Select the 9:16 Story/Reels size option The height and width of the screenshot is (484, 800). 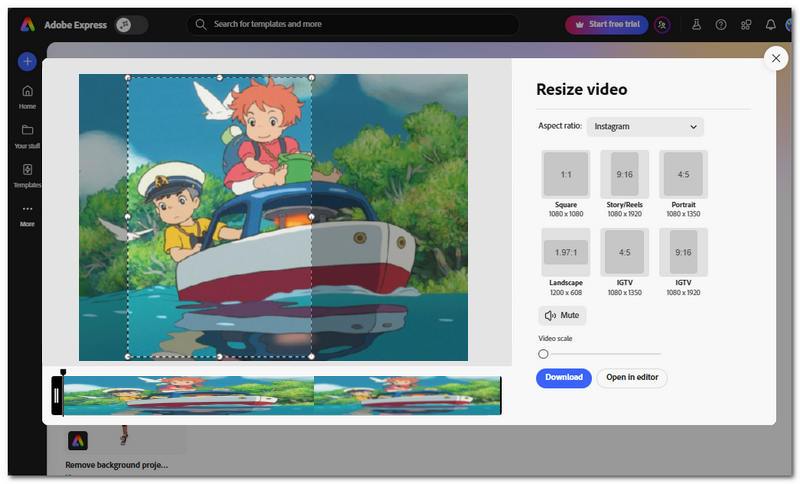[624, 184]
